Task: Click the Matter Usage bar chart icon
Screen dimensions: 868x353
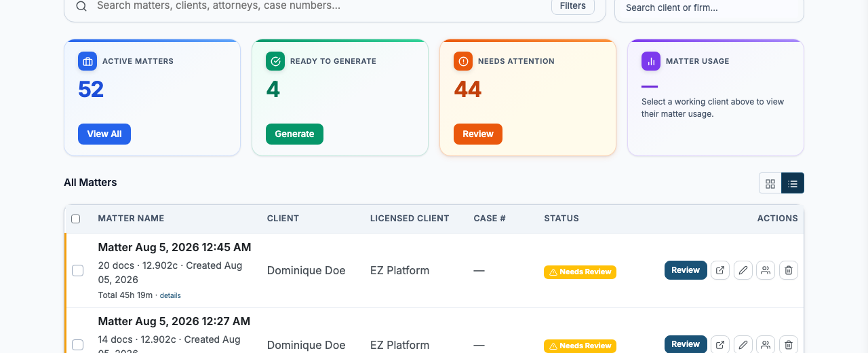Action: [x=651, y=61]
